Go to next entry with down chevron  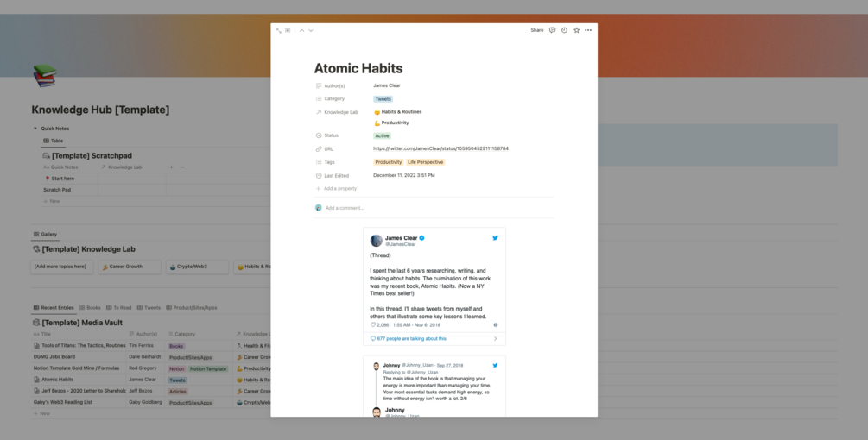point(311,30)
